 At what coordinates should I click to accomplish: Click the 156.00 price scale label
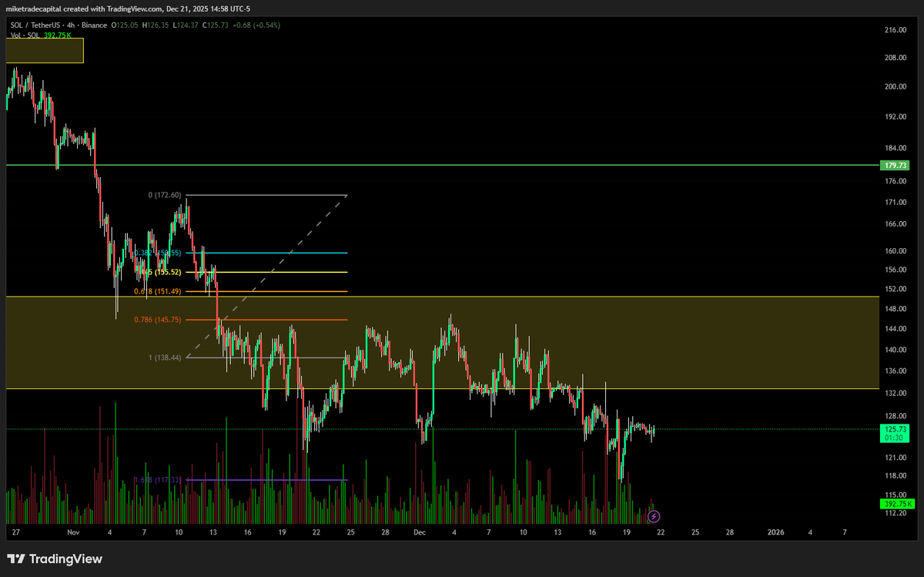[x=897, y=270]
